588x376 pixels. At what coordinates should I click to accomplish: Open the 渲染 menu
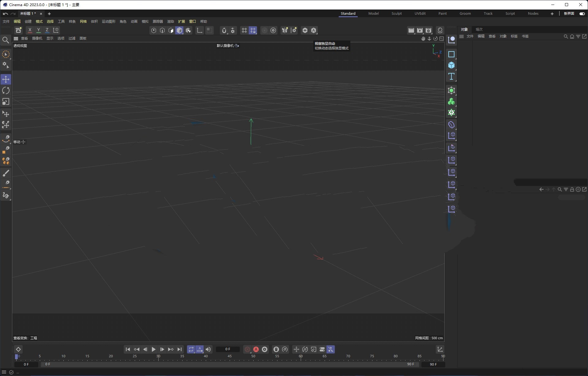point(171,21)
